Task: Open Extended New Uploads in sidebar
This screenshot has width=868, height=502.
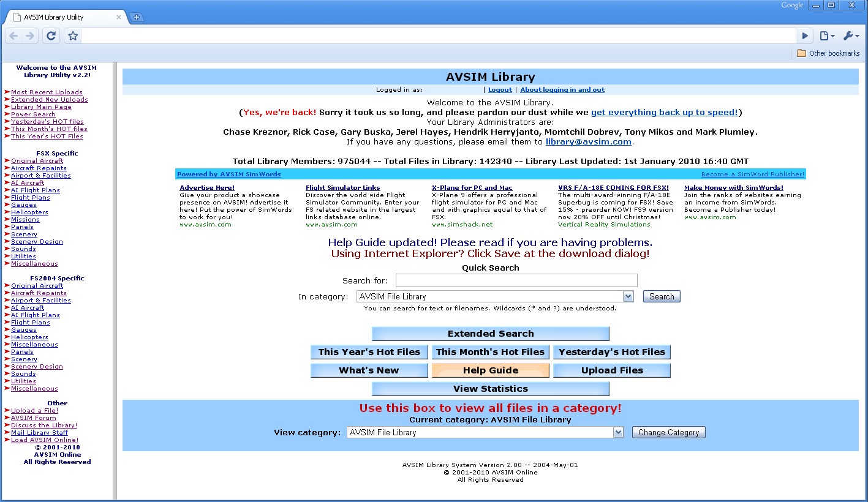Action: (x=50, y=100)
